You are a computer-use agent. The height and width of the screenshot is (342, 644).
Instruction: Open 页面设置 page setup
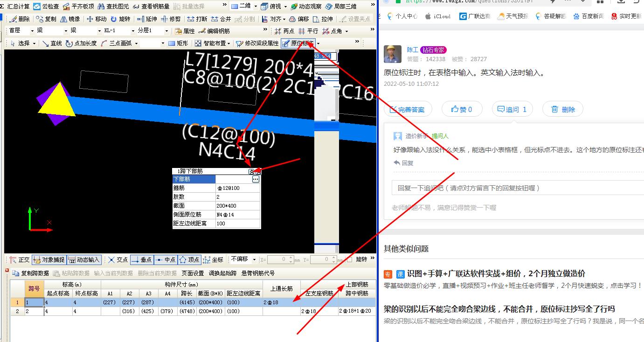[193, 273]
